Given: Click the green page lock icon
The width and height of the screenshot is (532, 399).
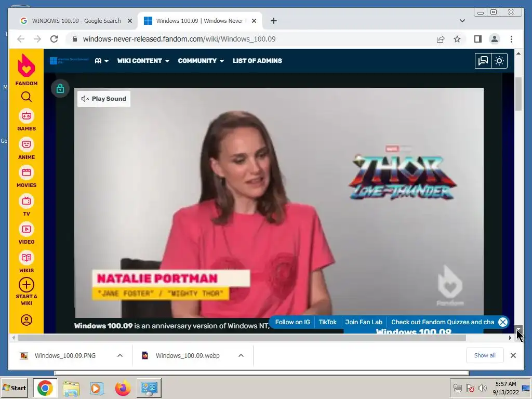Looking at the screenshot, I should (60, 88).
